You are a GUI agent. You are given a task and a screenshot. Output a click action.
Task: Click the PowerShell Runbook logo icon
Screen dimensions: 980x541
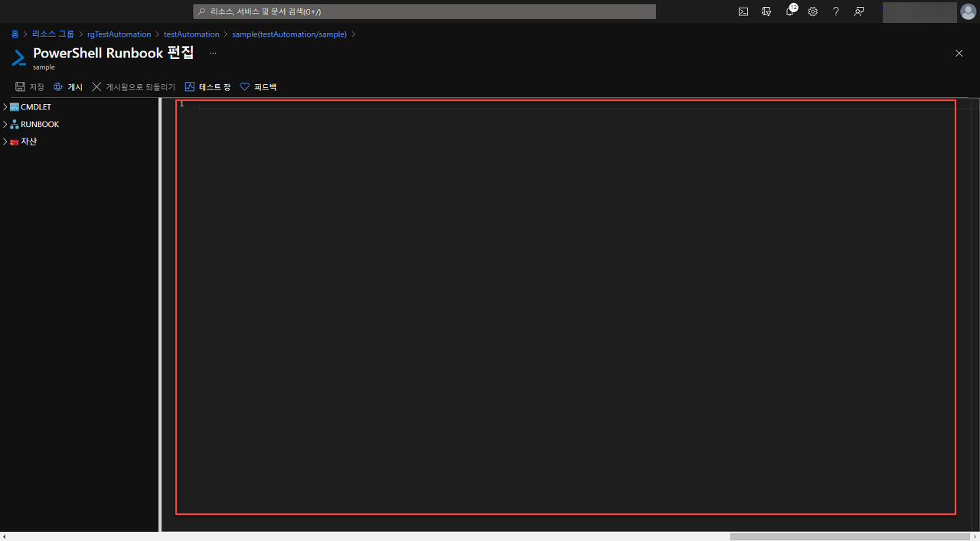[18, 58]
